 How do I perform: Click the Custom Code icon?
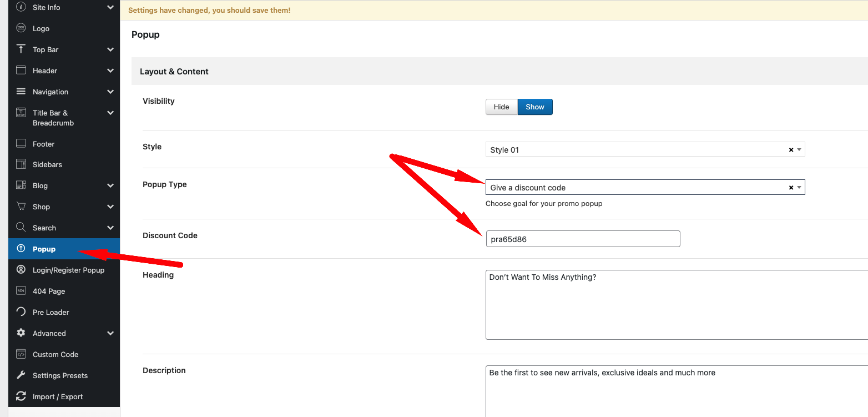[21, 354]
